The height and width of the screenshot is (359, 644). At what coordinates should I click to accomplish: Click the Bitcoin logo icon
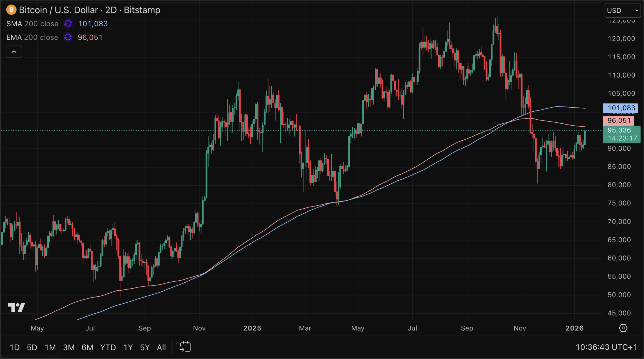[x=11, y=10]
